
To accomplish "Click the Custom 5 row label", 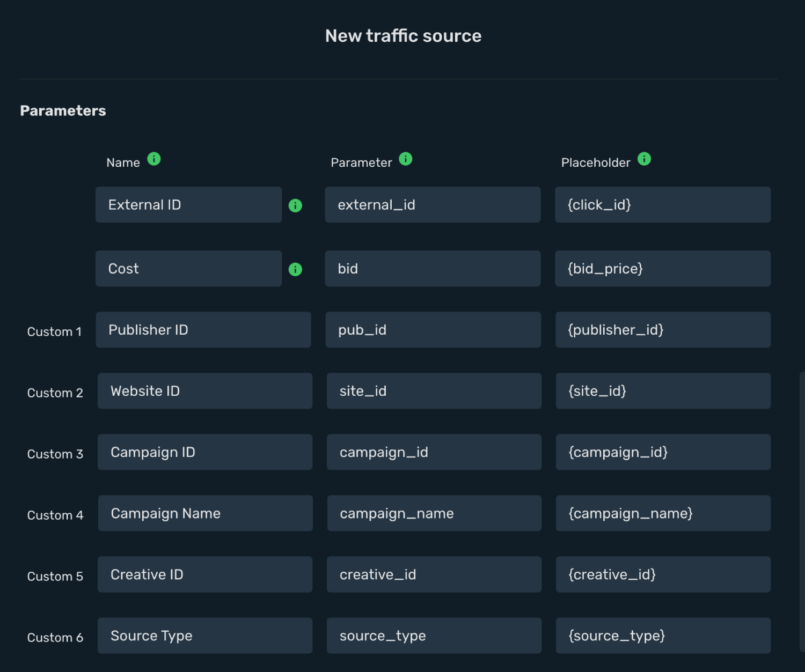I will click(55, 576).
